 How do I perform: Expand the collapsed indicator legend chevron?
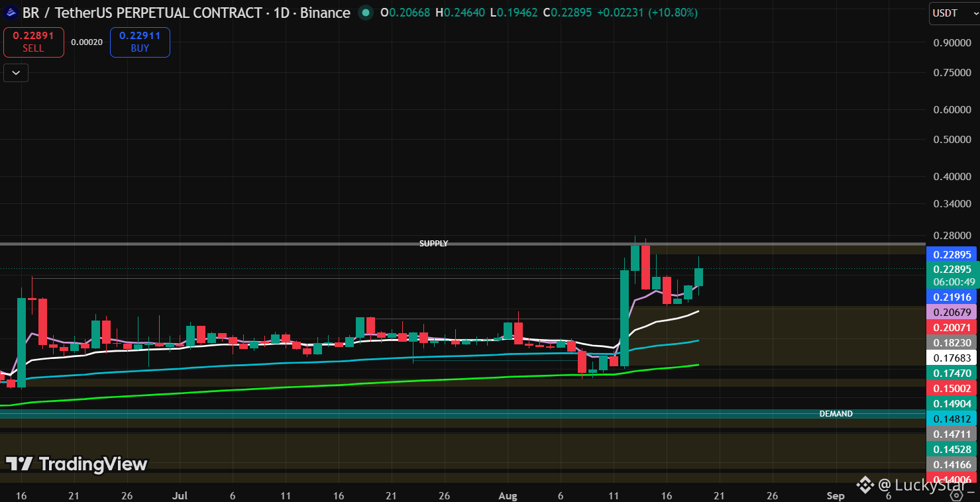(x=16, y=73)
